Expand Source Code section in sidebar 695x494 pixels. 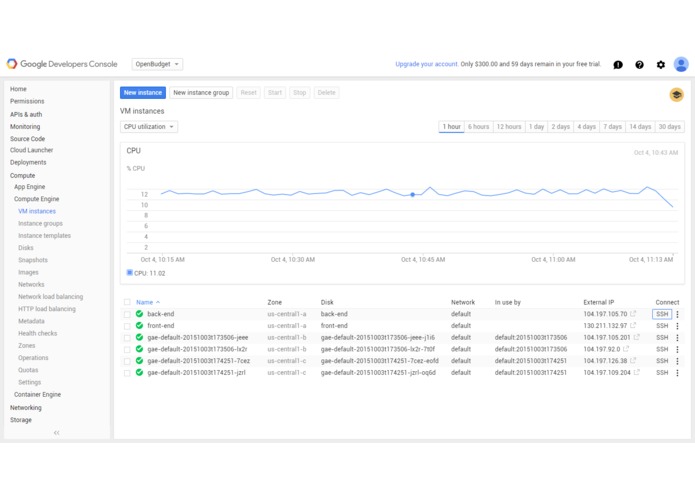[x=27, y=139]
